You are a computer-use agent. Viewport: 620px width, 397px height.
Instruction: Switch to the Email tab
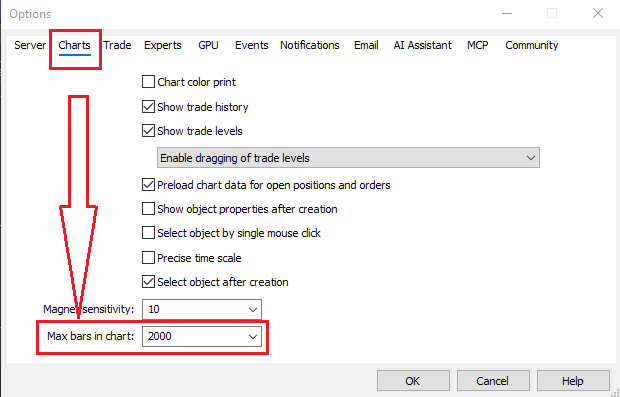click(x=366, y=45)
